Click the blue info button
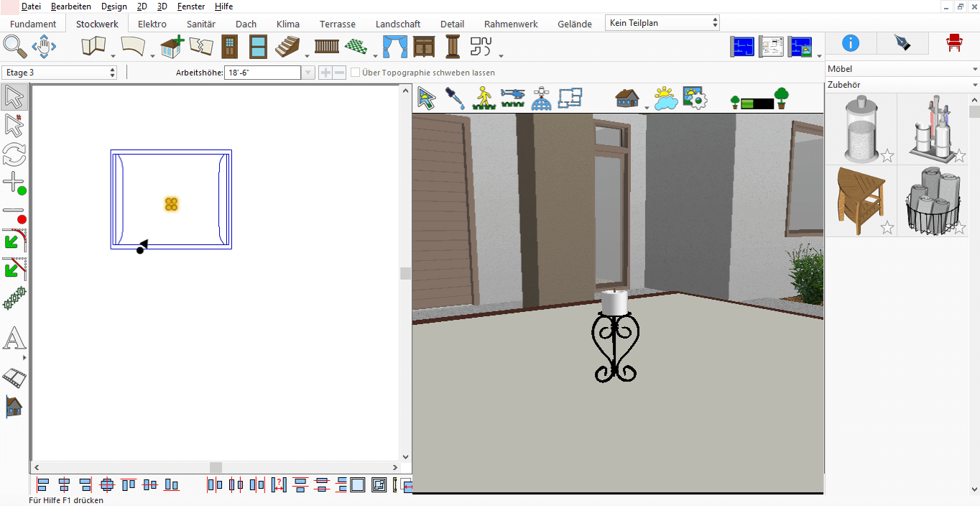This screenshot has width=980, height=506. pyautogui.click(x=851, y=43)
